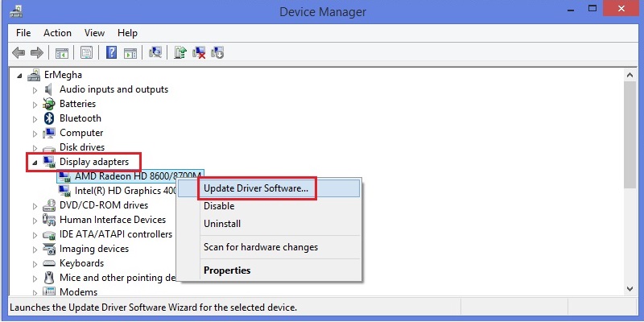Open the Action menu
Image resolution: width=644 pixels, height=322 pixels.
57,33
